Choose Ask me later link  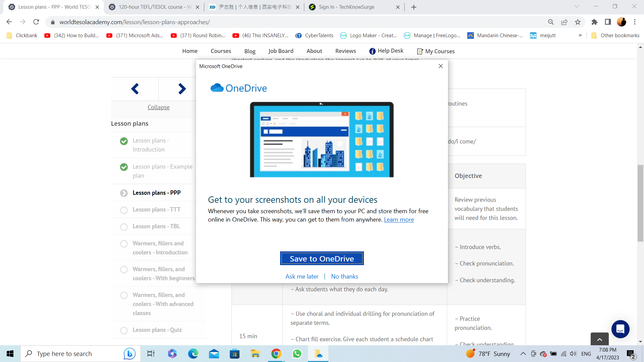pos(302,277)
